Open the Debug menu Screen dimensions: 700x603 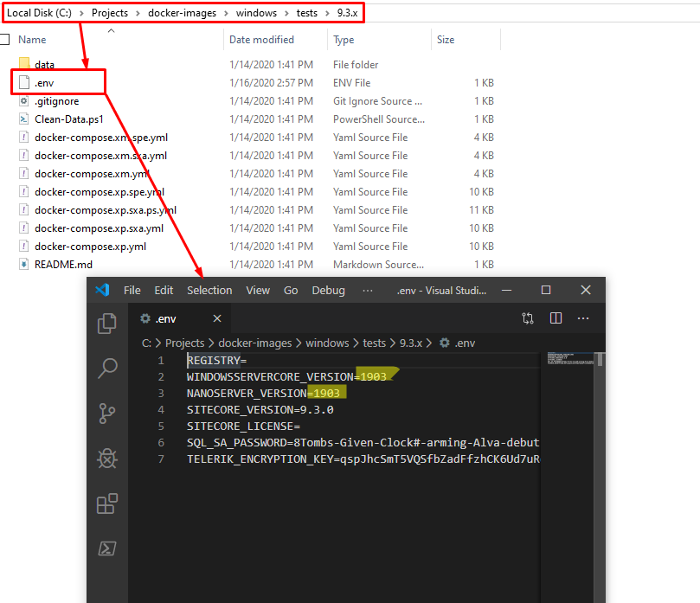coord(328,290)
